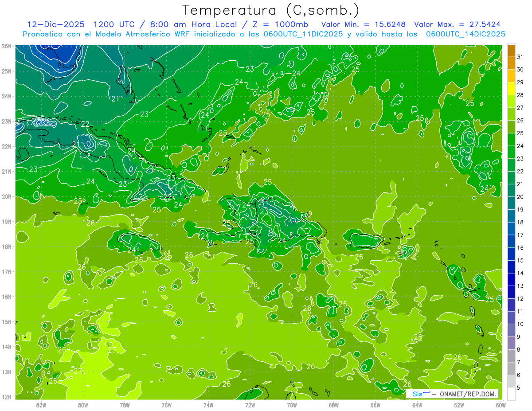Viewport: 532px width, 411px height.
Task: Select the '0600UTC_14DIC2025' valid-until timestamp
Action: [x=465, y=34]
